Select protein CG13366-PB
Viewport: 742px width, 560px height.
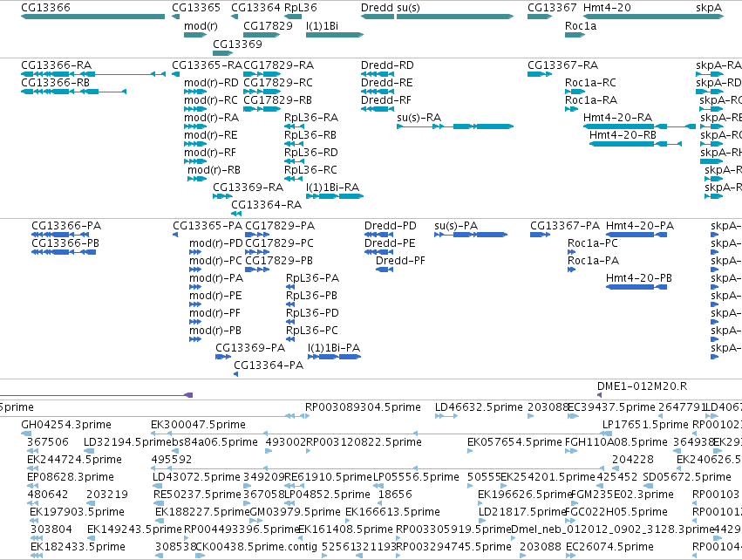(x=64, y=252)
